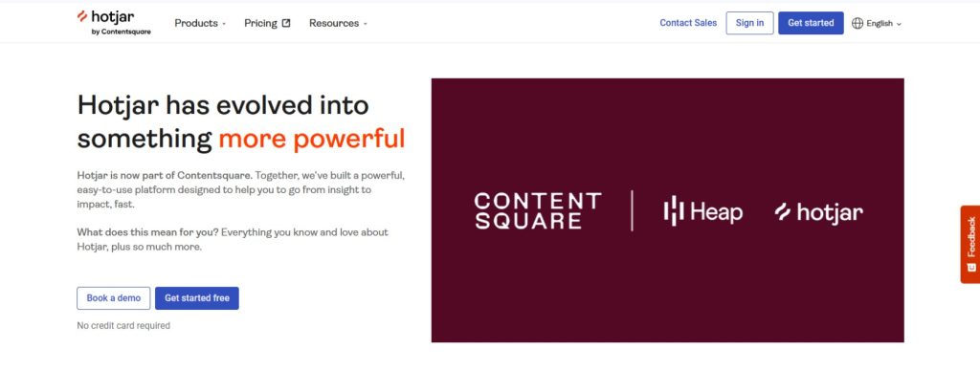
Task: Click "Hotjar is now part of Contentsquare." text
Action: coord(165,175)
